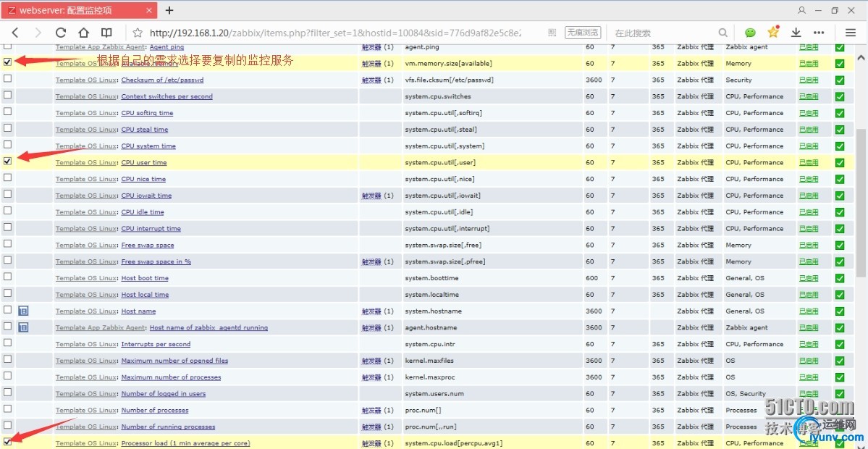Select the agent.hostname key cell

coord(492,328)
